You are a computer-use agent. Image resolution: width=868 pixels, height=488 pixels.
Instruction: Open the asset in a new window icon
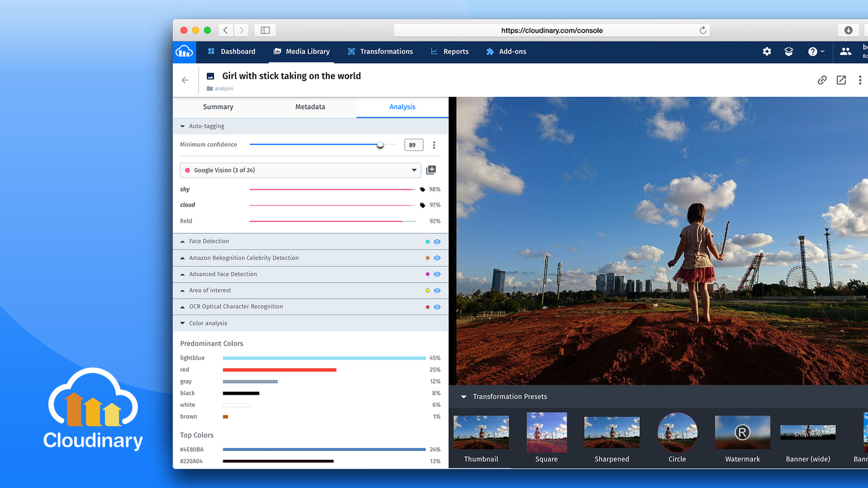click(x=841, y=80)
